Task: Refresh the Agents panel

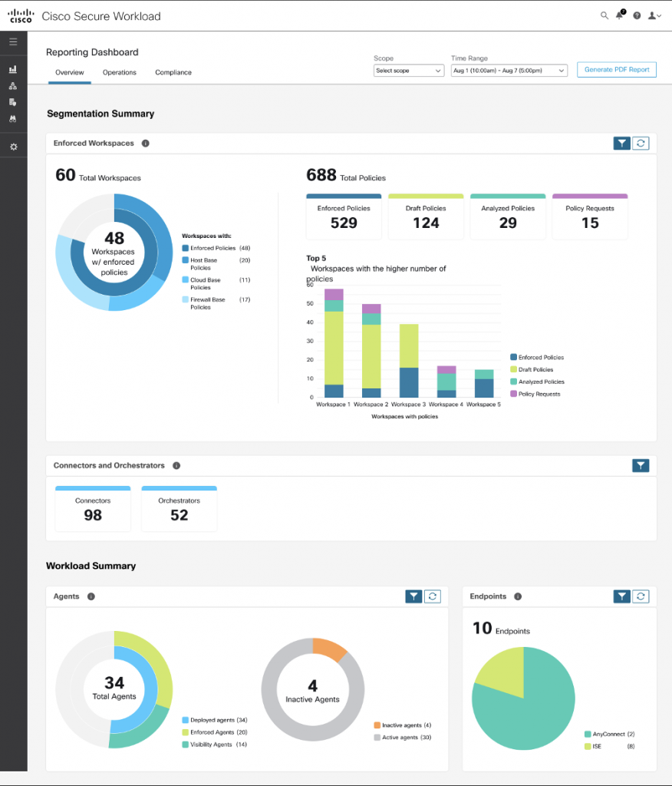Action: (x=432, y=596)
